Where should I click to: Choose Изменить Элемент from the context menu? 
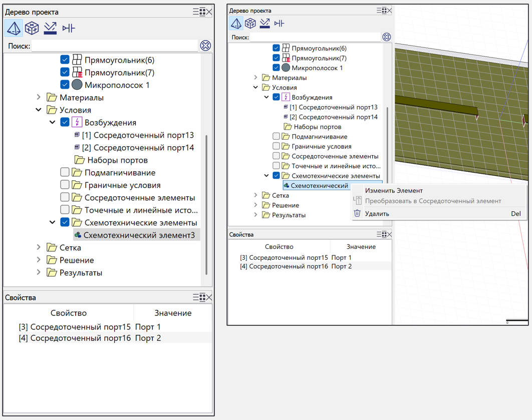pos(394,191)
